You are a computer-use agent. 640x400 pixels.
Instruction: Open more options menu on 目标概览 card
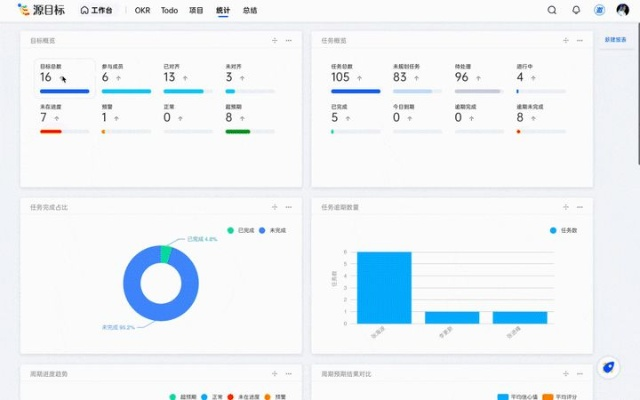point(289,41)
